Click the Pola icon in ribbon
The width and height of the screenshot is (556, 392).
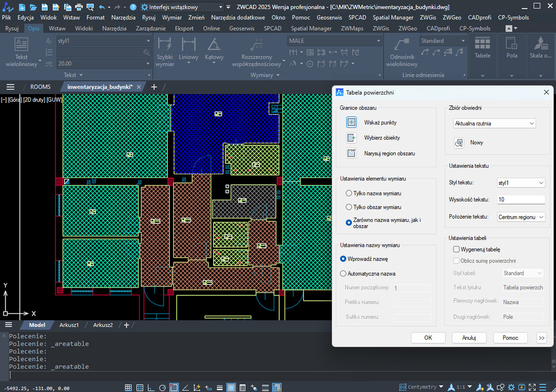coord(512,44)
